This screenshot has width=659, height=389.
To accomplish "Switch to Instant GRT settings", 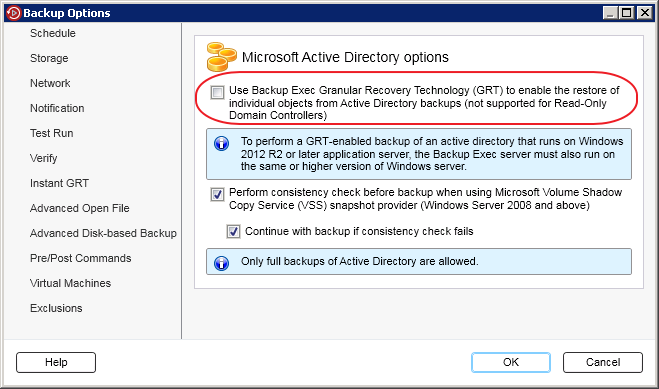I will tap(59, 183).
